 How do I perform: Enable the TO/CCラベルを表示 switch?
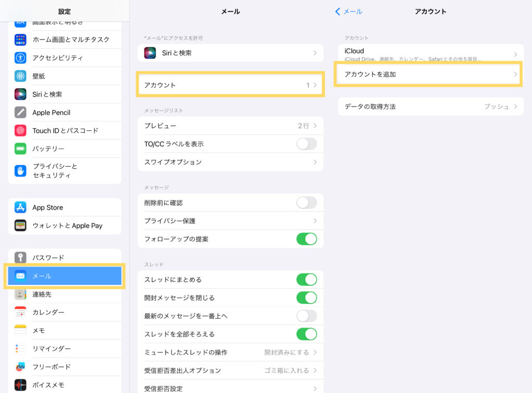[x=306, y=144]
